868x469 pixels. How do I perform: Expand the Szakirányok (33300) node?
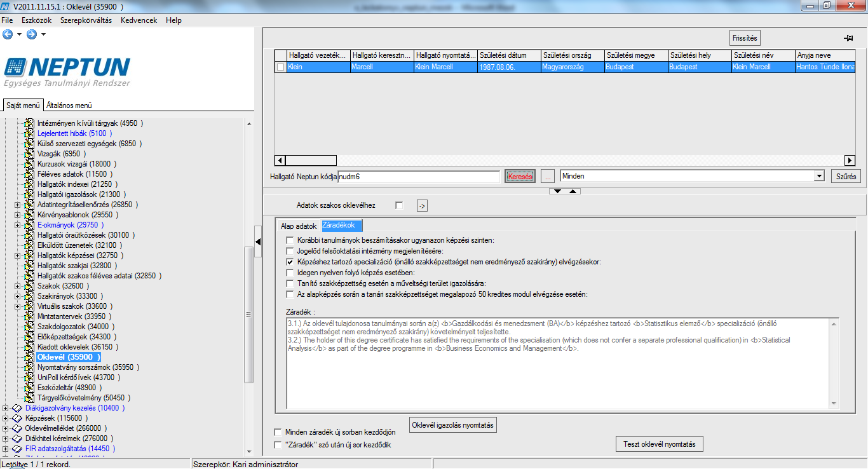point(17,296)
